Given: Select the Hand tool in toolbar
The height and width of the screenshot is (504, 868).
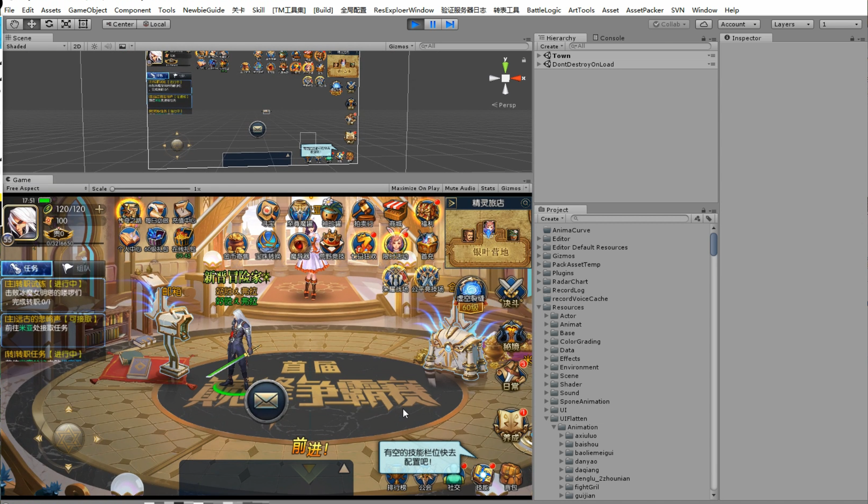Looking at the screenshot, I should (14, 24).
